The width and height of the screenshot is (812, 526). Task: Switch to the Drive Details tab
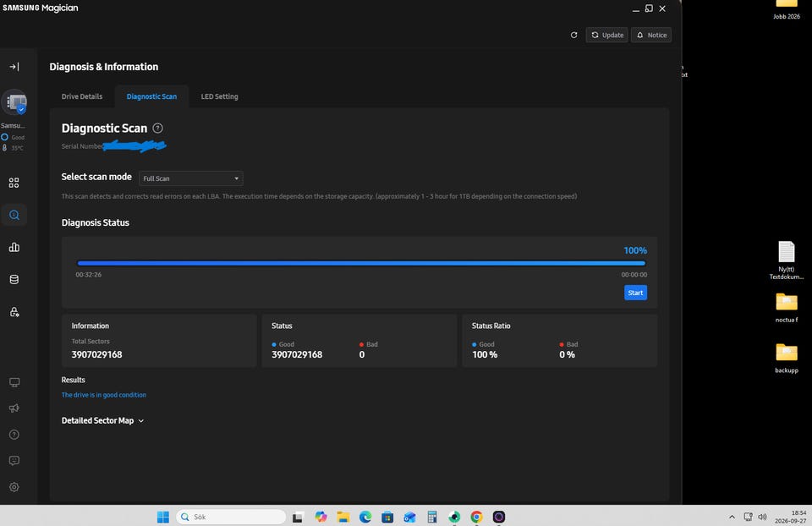(x=82, y=96)
